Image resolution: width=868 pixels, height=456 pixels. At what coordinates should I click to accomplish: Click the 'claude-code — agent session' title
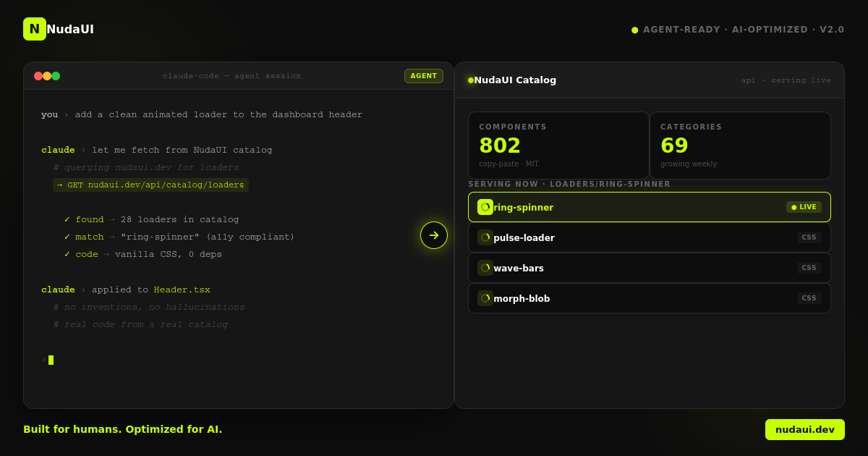232,76
